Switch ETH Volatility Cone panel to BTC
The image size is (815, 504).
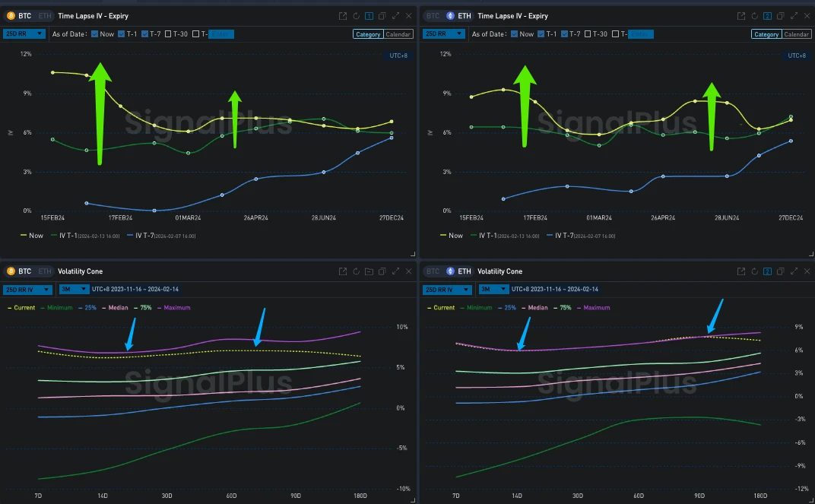[x=433, y=271]
